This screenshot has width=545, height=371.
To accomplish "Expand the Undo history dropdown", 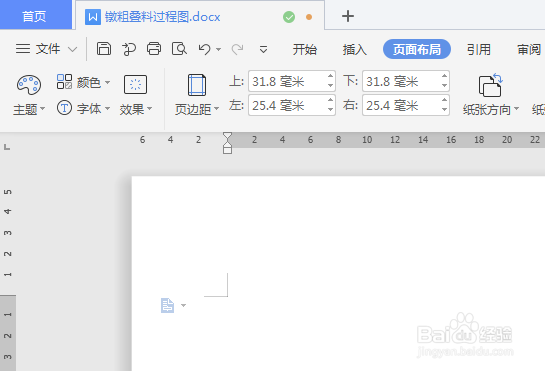I will [218, 49].
